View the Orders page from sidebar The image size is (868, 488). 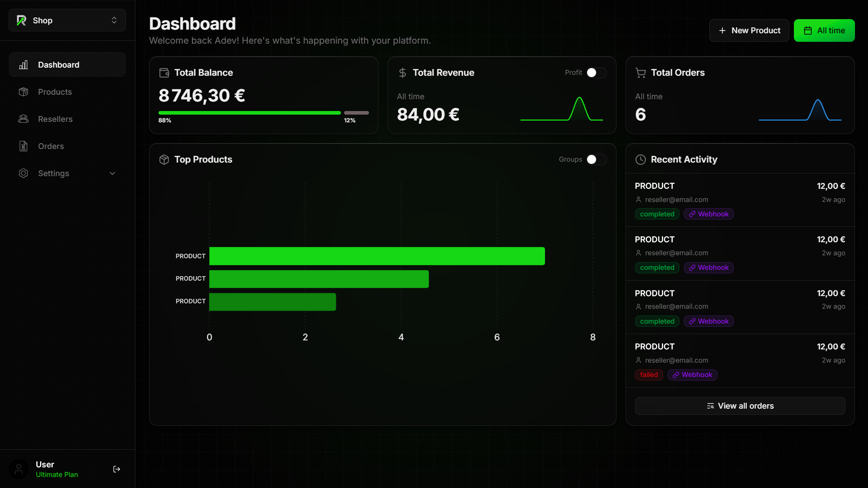pyautogui.click(x=51, y=146)
